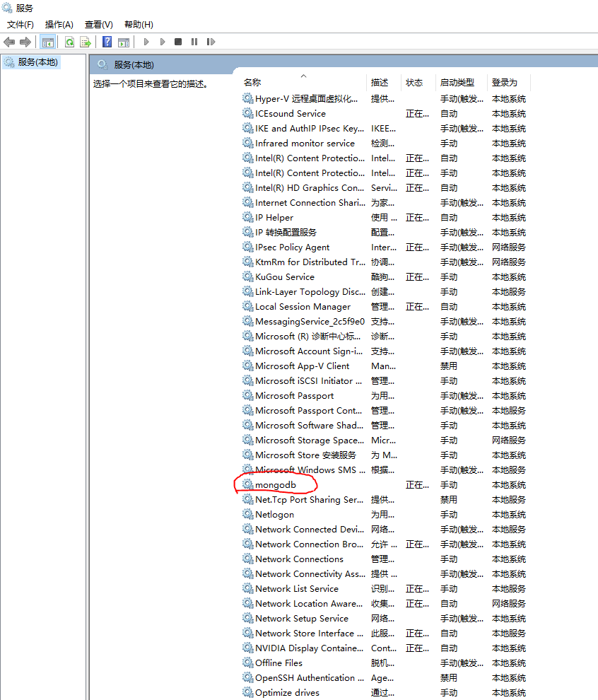Select the KuGou Service row
Viewport: 598px width, 700px height.
coord(384,276)
